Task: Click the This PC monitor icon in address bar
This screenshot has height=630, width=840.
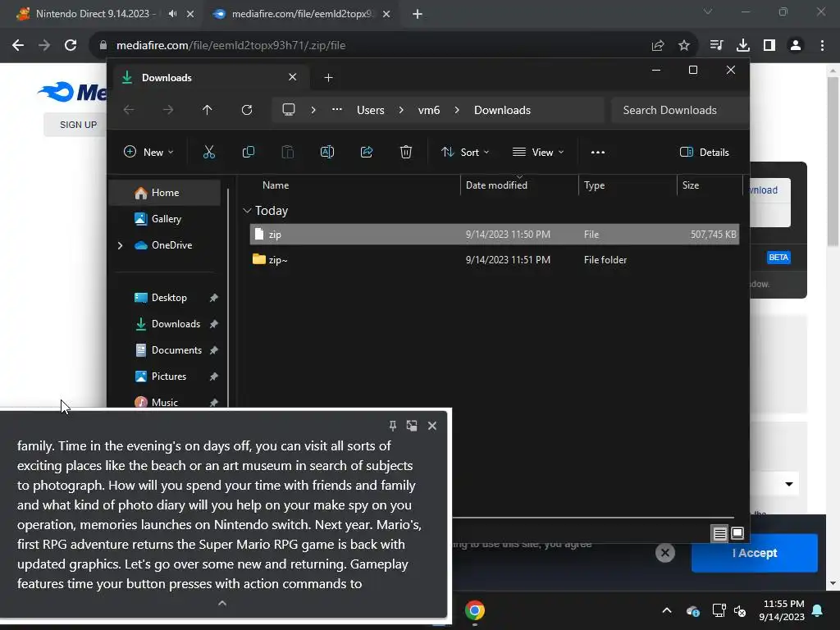Action: [289, 110]
